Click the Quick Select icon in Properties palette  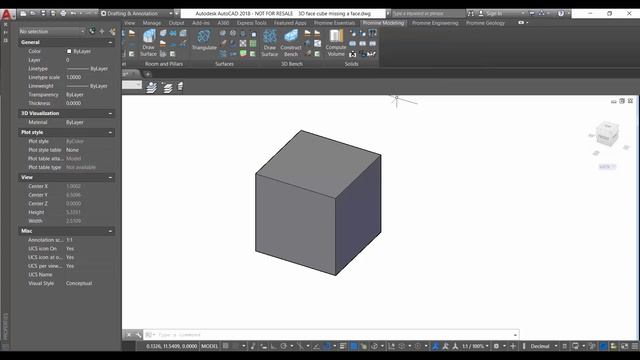click(112, 31)
